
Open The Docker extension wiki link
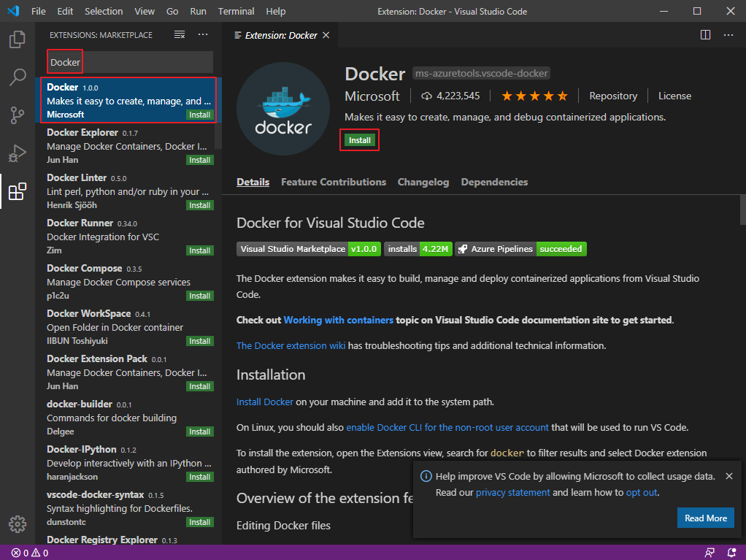click(x=291, y=346)
